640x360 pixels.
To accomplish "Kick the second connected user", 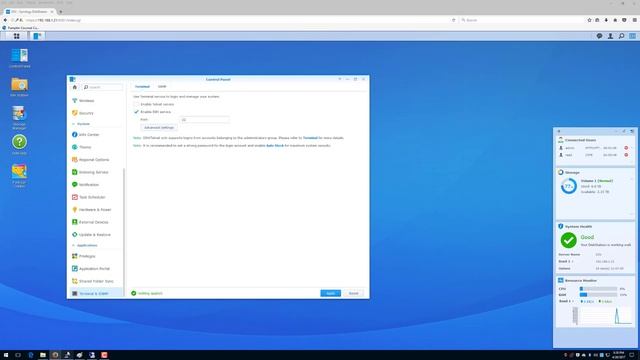I will click(x=626, y=155).
